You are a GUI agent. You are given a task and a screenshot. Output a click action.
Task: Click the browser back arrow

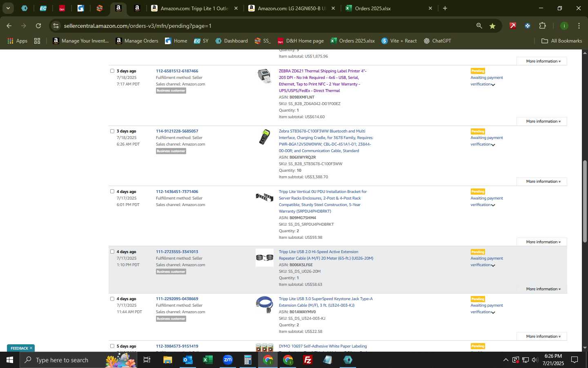click(9, 26)
